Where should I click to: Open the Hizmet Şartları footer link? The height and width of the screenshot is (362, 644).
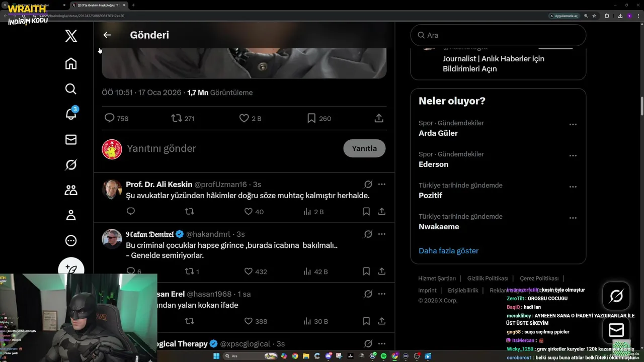[437, 278]
